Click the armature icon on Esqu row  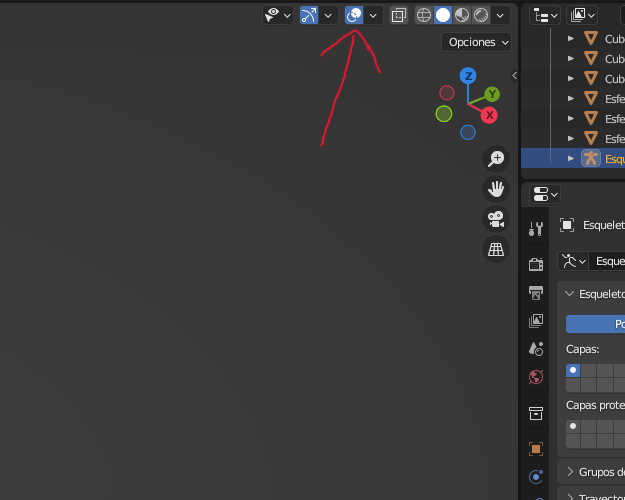[591, 158]
